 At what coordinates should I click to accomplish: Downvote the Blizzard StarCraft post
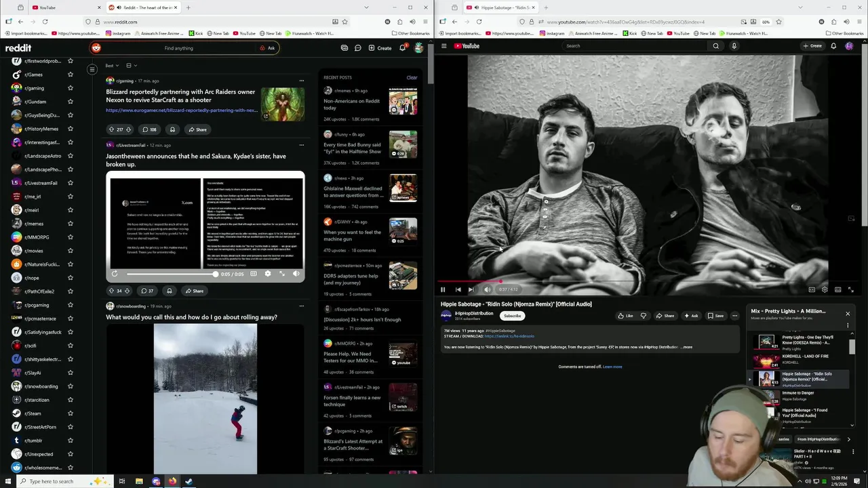tap(128, 129)
